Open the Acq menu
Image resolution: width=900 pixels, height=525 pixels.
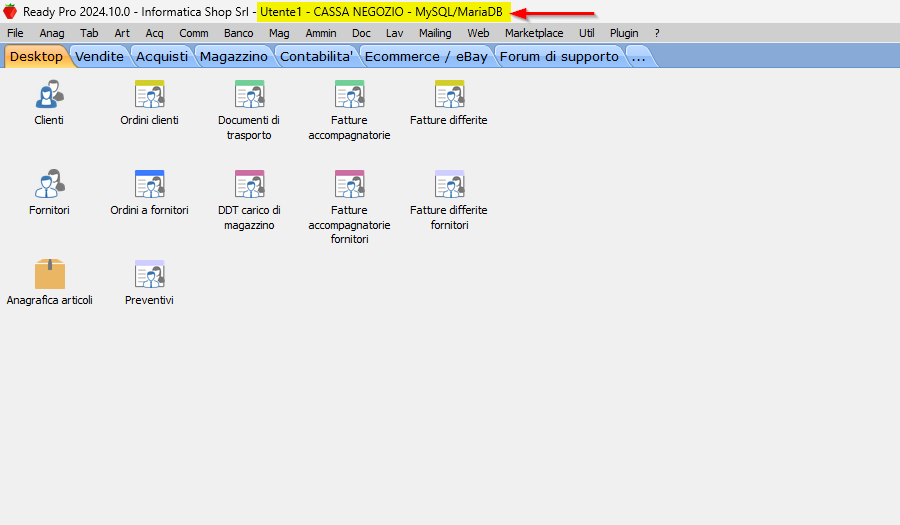click(x=154, y=33)
